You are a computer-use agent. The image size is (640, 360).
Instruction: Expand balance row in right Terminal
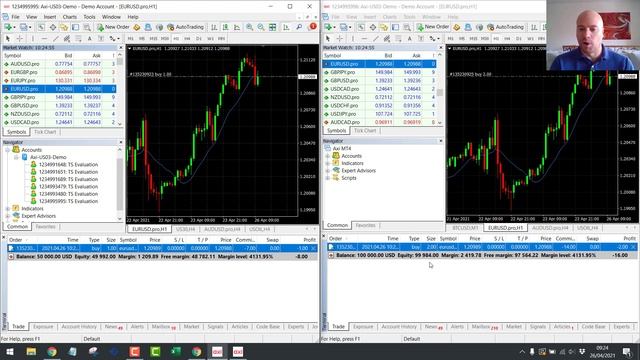(x=331, y=255)
